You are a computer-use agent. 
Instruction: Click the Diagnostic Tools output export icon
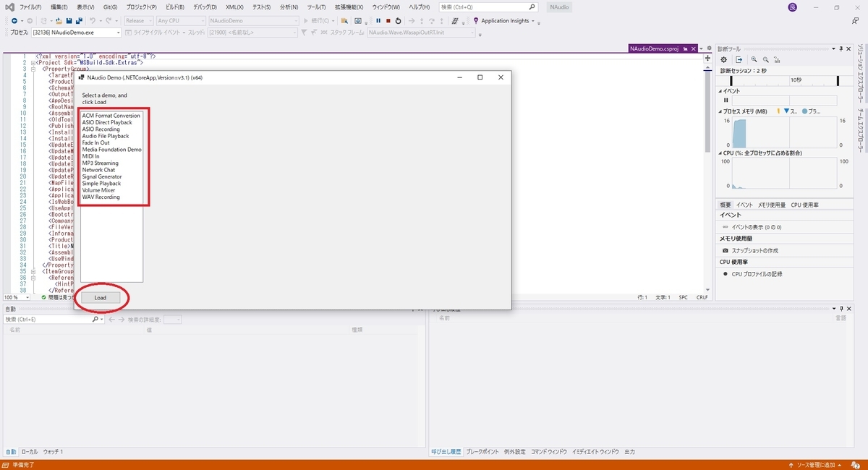click(739, 59)
